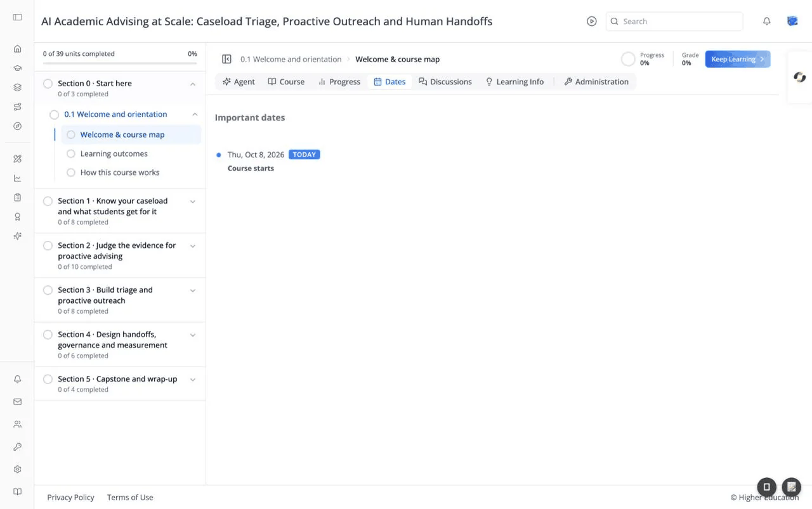Click the course progress bar in sidebar

tap(120, 63)
